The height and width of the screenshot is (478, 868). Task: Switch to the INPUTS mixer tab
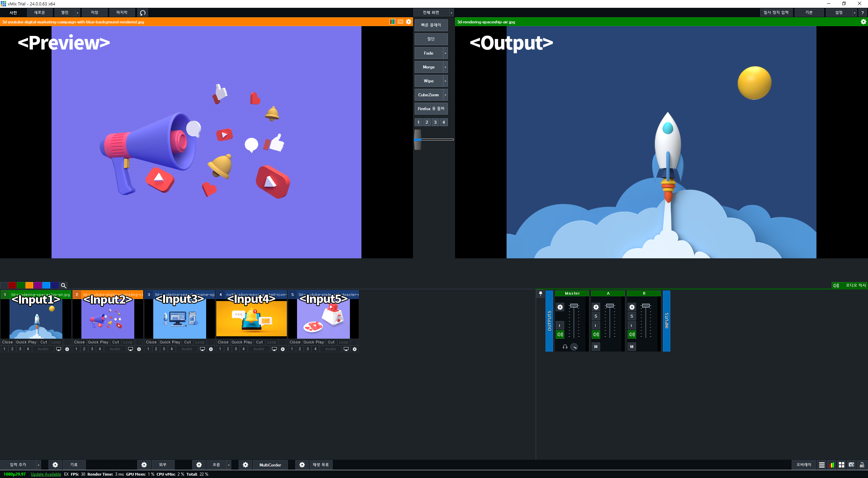point(667,321)
